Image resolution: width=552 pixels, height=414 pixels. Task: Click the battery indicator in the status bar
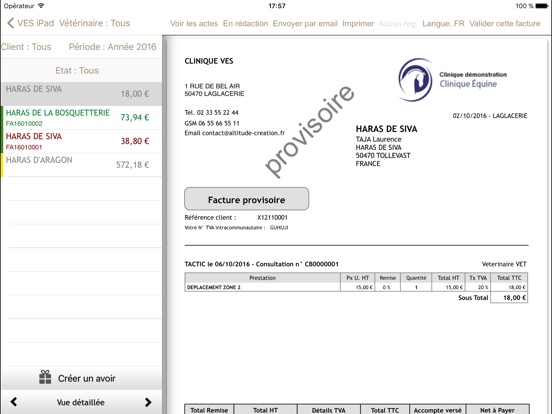(542, 6)
